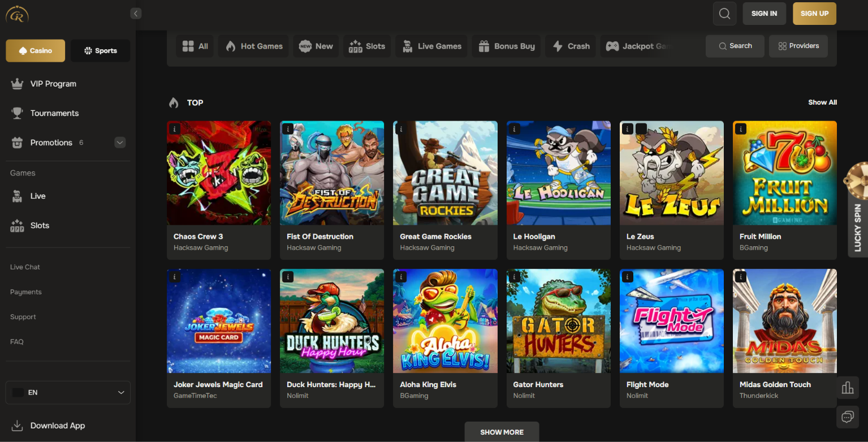
Task: Click info icon on Midas Golden Touch
Action: click(740, 277)
